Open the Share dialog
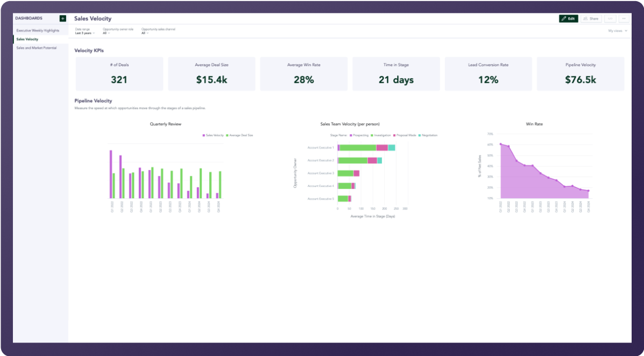 [590, 18]
